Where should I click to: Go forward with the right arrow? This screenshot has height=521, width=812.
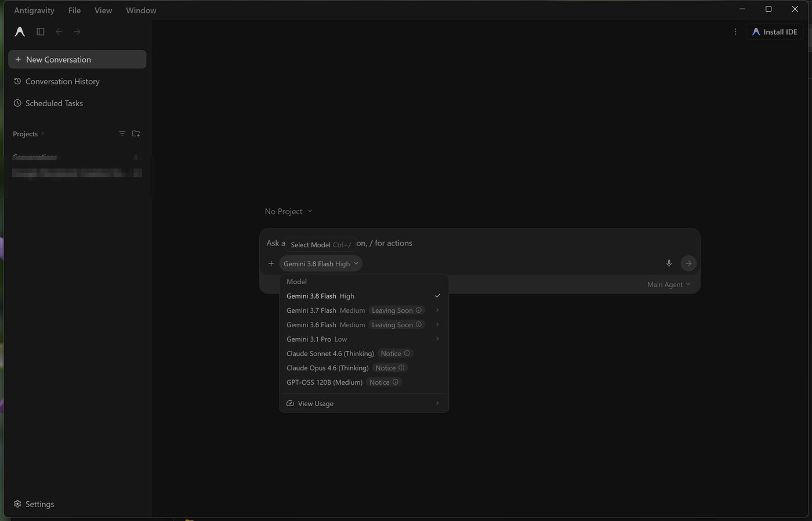(77, 32)
